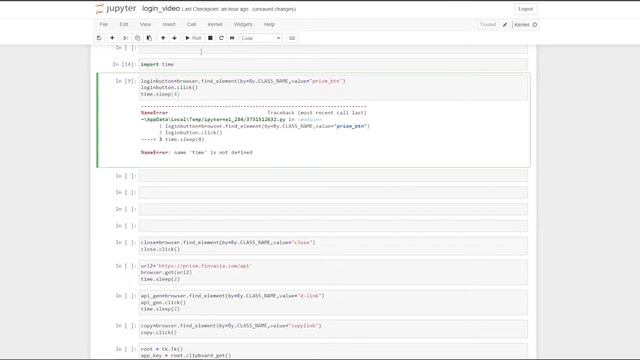The width and height of the screenshot is (640, 360).
Task: Click the Last Checkpoint status text
Action: pyautogui.click(x=215, y=9)
